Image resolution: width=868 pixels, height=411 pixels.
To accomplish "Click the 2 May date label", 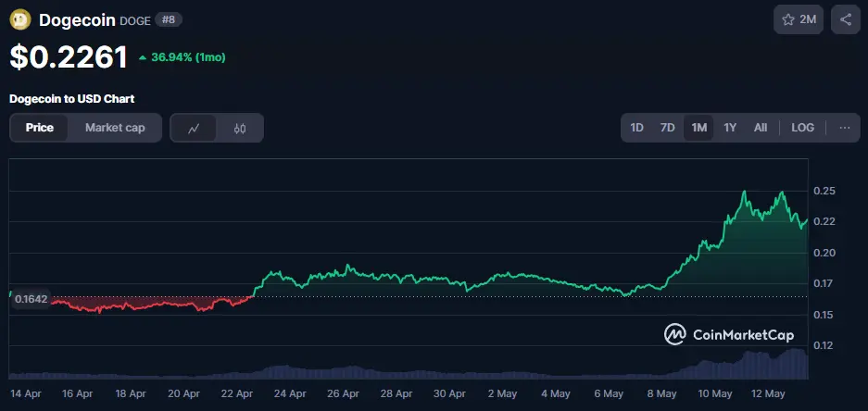I will click(x=503, y=393).
